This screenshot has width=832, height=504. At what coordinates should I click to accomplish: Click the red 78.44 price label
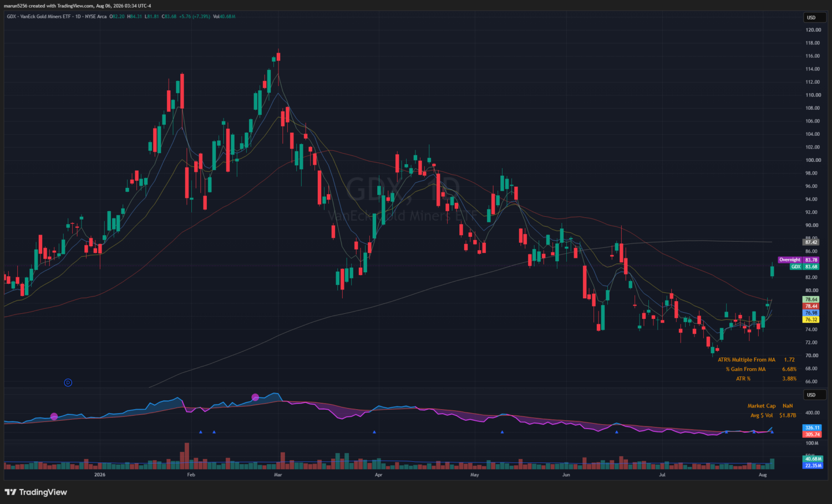(811, 306)
